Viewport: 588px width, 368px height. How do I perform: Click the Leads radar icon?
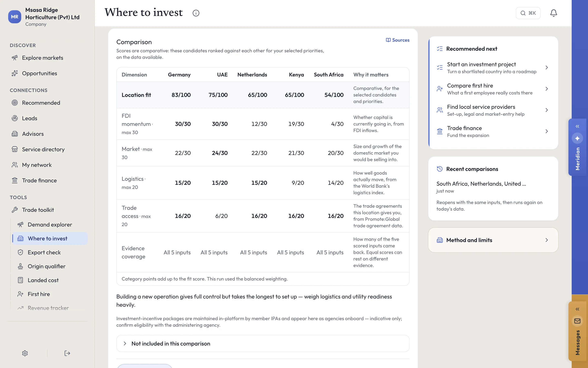(15, 118)
